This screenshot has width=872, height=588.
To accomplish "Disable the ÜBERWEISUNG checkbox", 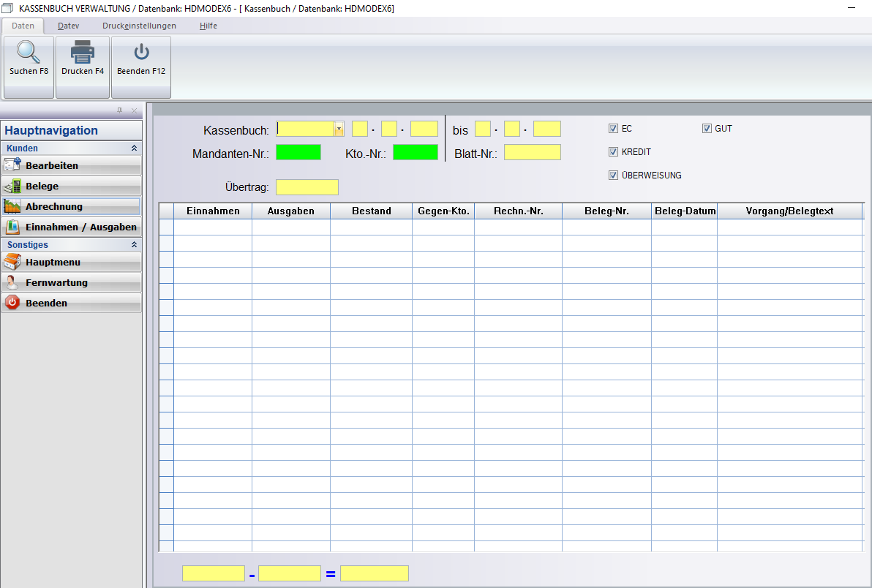I will click(614, 175).
